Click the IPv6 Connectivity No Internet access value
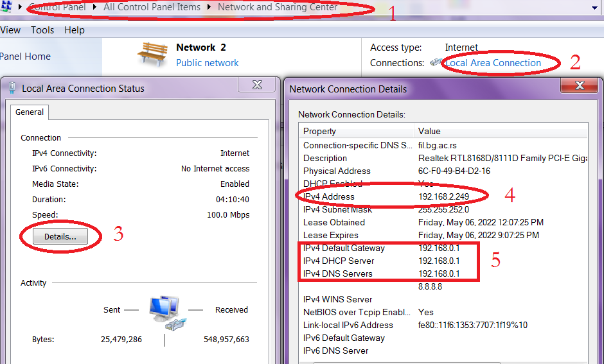 click(x=215, y=169)
